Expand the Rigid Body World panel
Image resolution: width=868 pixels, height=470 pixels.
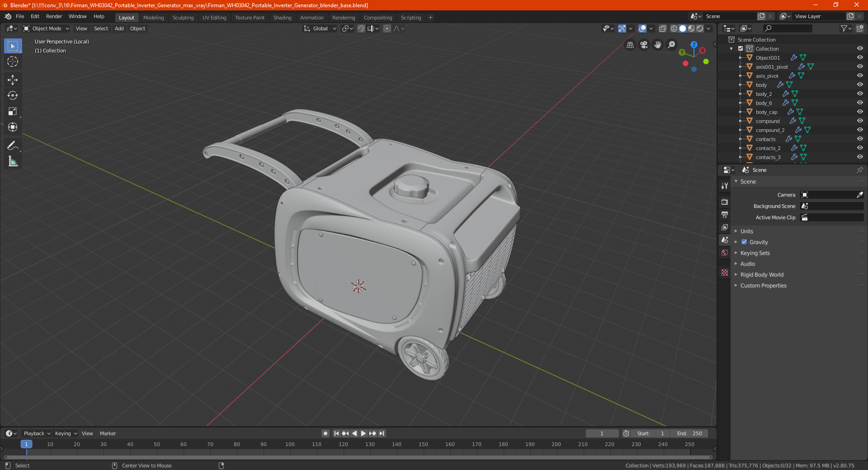[762, 275]
